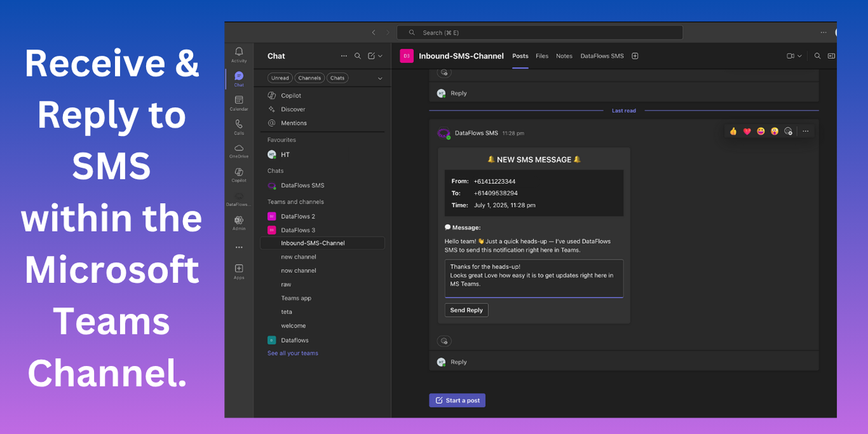Screen dimensions: 868x434
Task: React with red heart emoji
Action: coord(746,131)
